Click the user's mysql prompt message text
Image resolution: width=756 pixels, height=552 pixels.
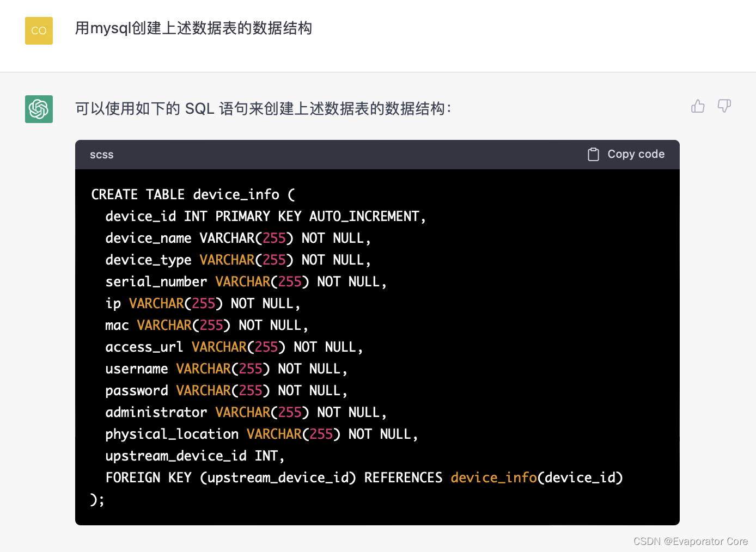193,28
